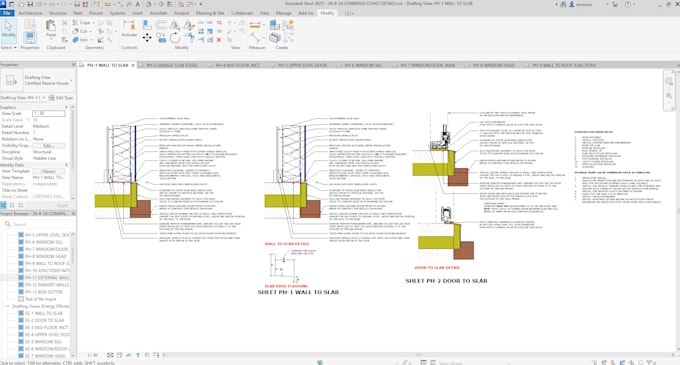
Task: Select the Move tool
Action: point(147,38)
